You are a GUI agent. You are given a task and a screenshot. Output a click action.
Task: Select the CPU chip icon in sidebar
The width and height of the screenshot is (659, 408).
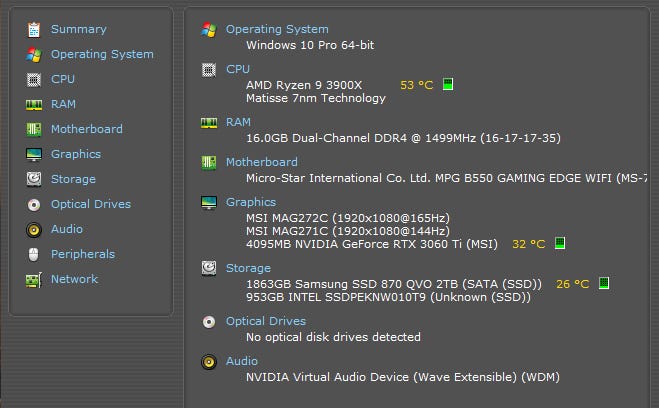[x=34, y=79]
